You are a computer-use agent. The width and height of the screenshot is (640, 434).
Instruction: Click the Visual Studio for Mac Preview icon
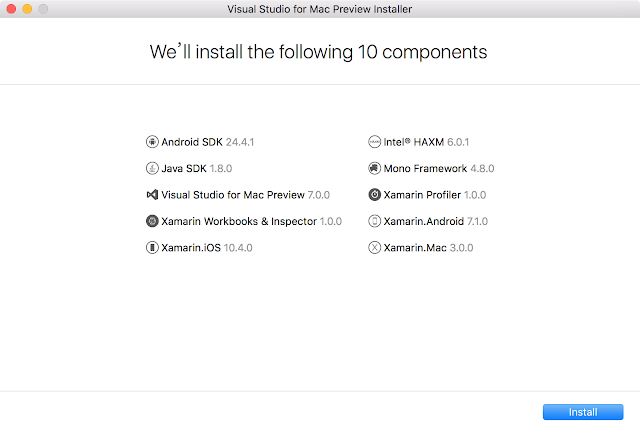[152, 195]
